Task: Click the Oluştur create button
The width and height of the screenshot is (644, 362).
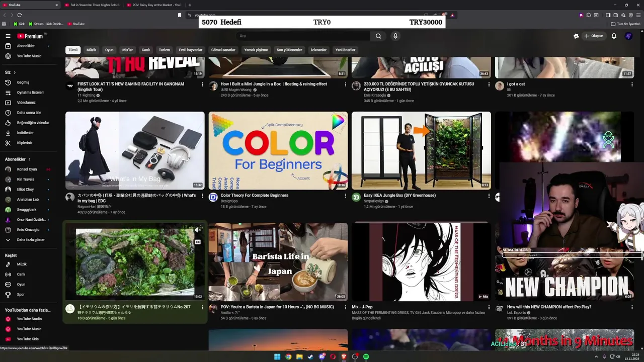Action: coord(594,36)
